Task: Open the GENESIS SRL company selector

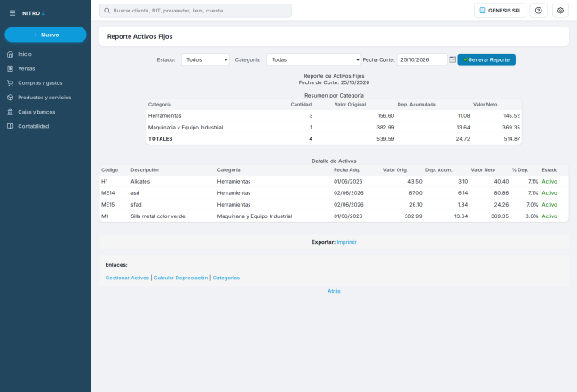Action: (x=500, y=11)
